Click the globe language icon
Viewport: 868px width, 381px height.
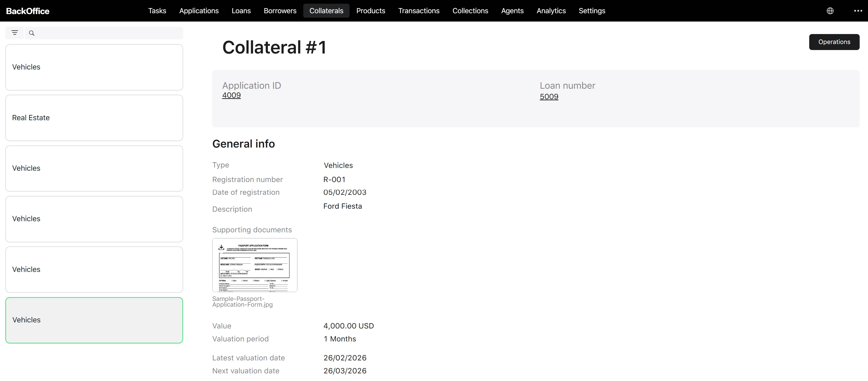pos(830,11)
